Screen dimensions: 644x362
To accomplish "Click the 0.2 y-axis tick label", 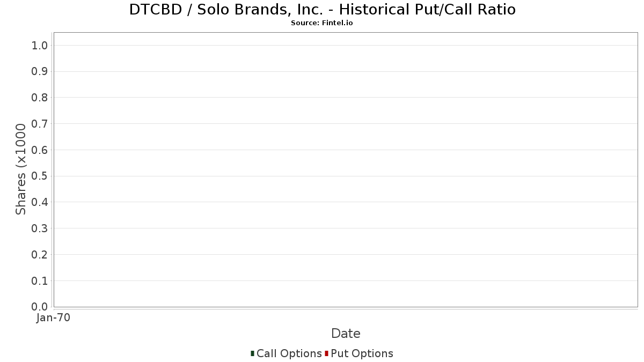I will 40,255.
